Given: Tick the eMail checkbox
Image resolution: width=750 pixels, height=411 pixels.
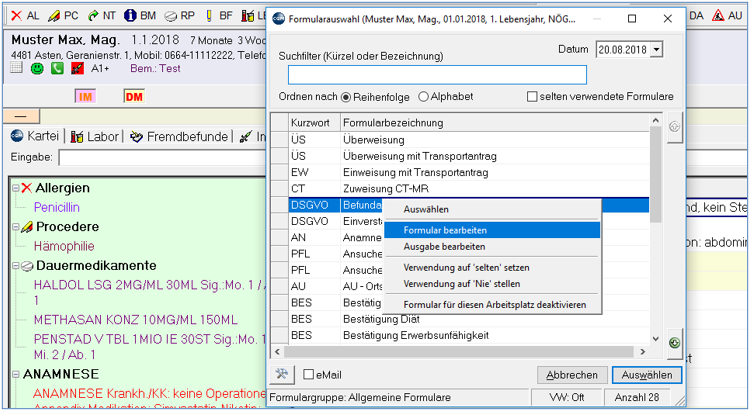Looking at the screenshot, I should pyautogui.click(x=309, y=374).
